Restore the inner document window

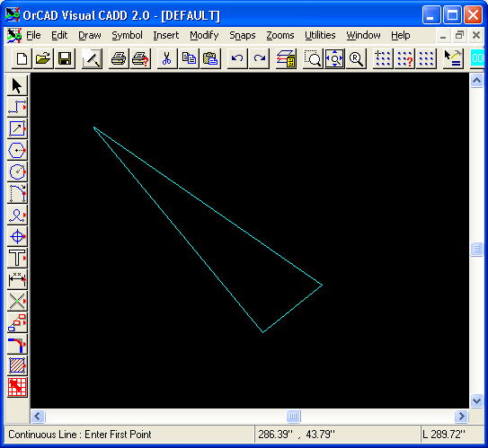pyautogui.click(x=459, y=35)
